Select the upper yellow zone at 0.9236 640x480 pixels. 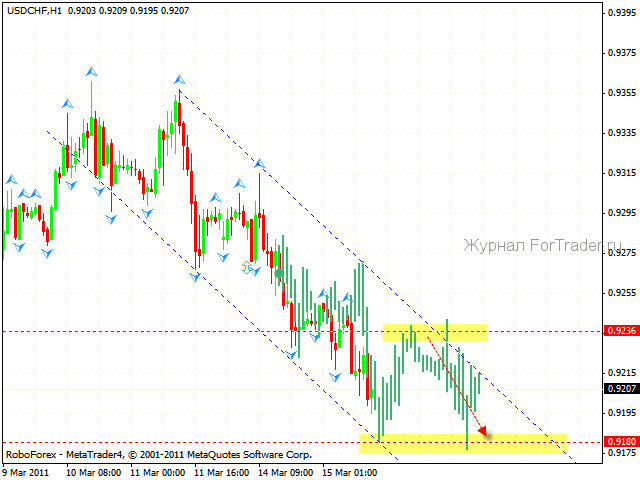point(435,332)
